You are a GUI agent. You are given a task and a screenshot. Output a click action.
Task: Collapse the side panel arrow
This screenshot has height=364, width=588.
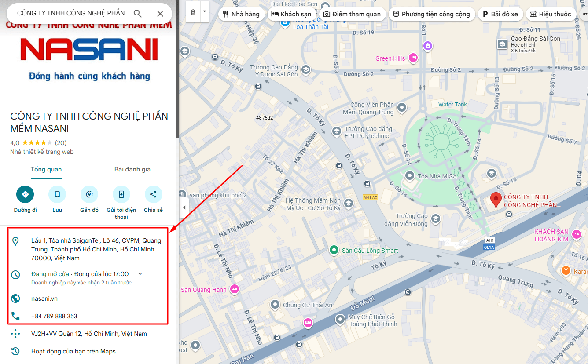click(x=184, y=207)
